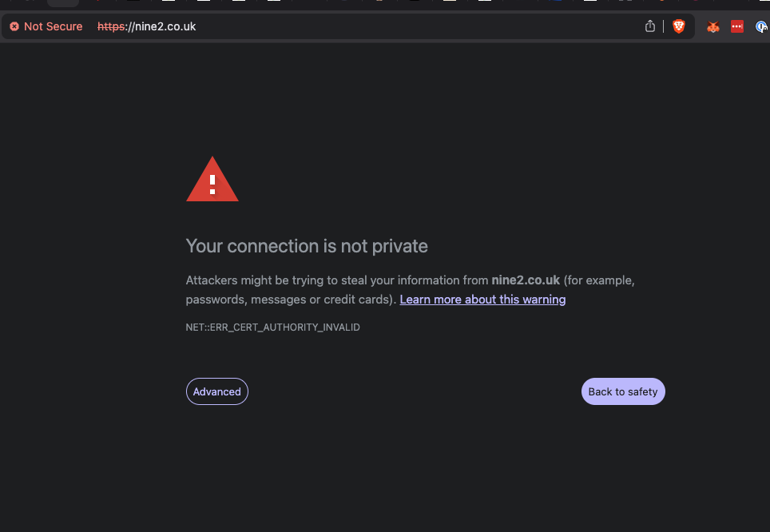This screenshot has height=532, width=770.
Task: Click the Brave Shields lion icon
Action: tap(679, 26)
